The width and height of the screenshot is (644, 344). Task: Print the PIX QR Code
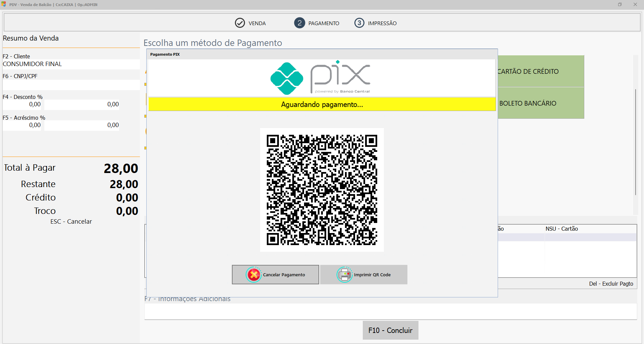[364, 275]
